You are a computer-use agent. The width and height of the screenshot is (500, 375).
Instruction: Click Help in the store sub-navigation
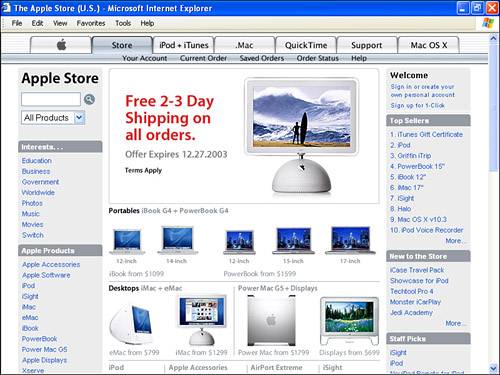click(359, 58)
